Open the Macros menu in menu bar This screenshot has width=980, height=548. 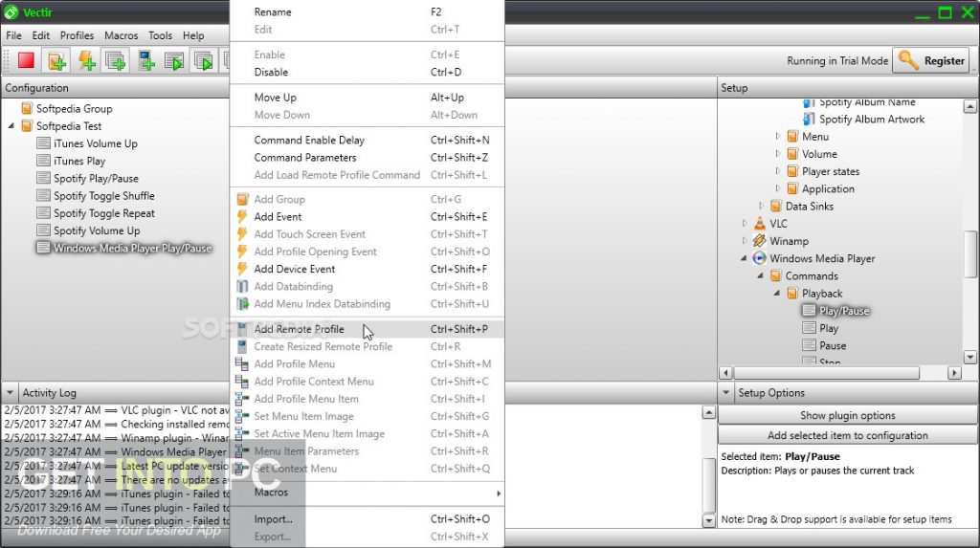point(122,35)
